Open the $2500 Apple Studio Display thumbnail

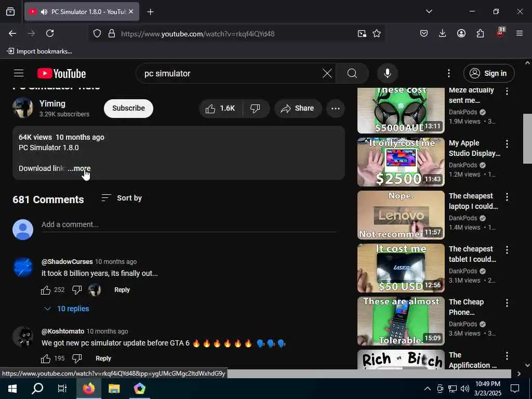(401, 162)
